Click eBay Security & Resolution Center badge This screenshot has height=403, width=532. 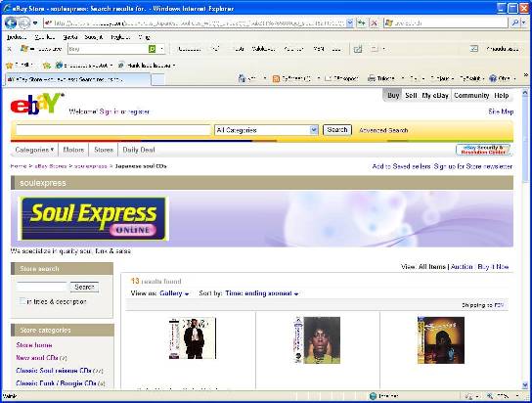[483, 150]
